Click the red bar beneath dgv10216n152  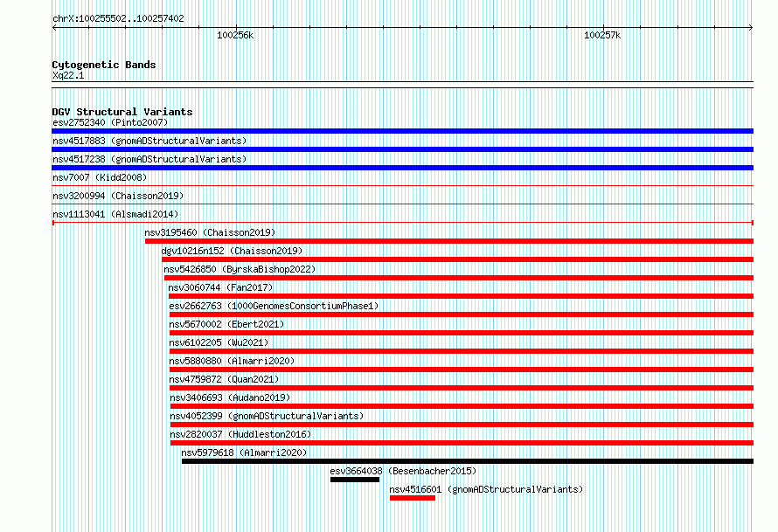point(457,259)
